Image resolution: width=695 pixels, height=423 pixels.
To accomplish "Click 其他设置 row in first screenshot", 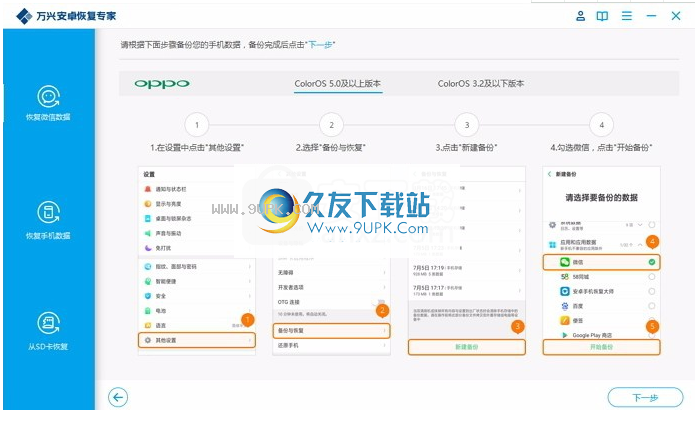I will (x=197, y=340).
